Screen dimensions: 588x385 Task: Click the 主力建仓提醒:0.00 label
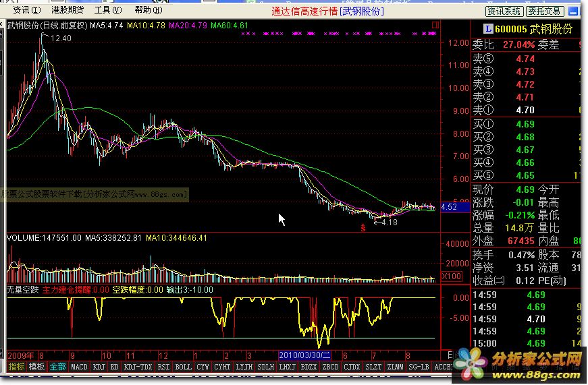coord(76,290)
